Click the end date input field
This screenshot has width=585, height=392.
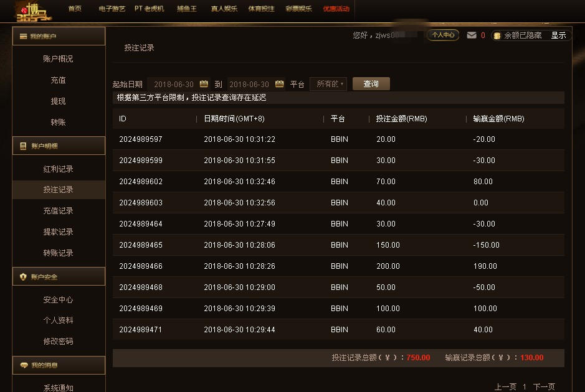coord(249,84)
